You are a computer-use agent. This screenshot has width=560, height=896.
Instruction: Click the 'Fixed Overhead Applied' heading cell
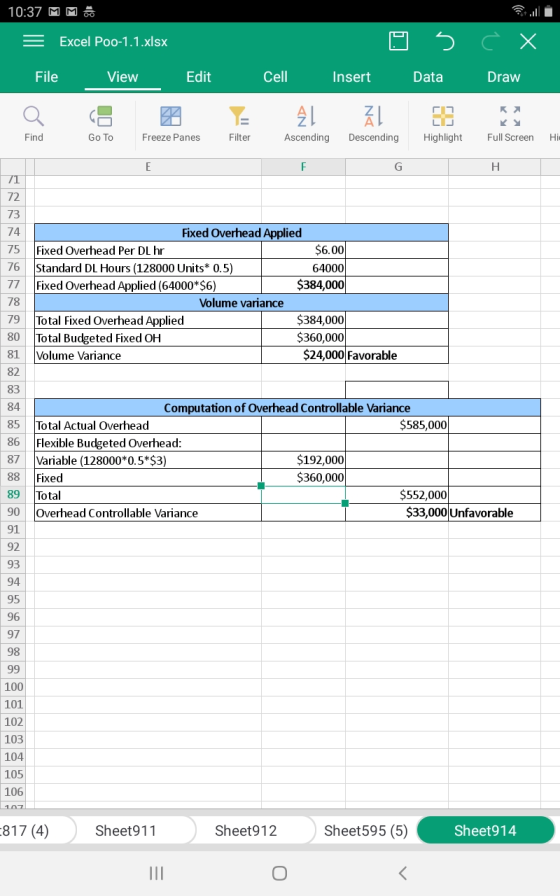click(x=241, y=233)
